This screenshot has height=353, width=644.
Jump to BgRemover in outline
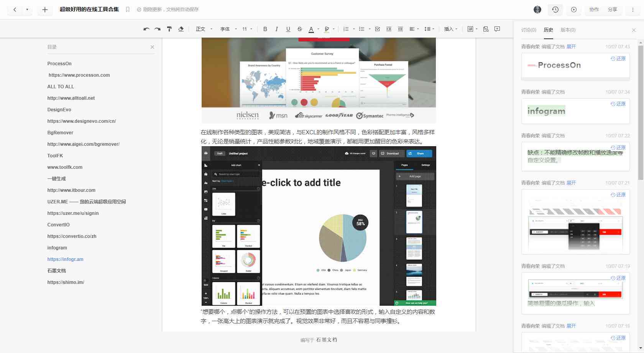pyautogui.click(x=60, y=133)
